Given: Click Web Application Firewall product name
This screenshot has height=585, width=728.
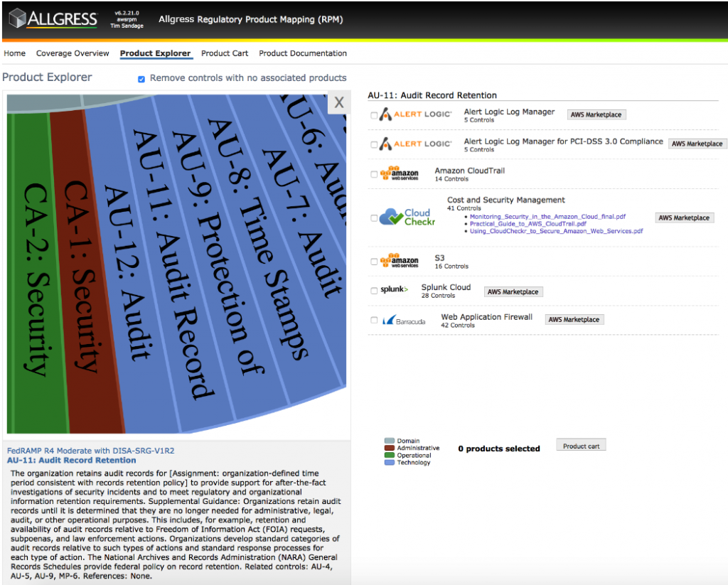Looking at the screenshot, I should click(x=486, y=317).
